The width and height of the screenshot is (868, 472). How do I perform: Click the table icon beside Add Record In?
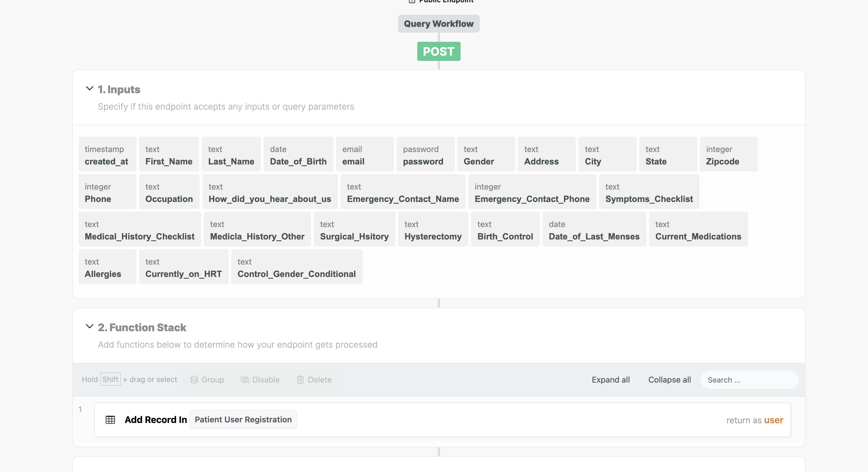pos(110,420)
